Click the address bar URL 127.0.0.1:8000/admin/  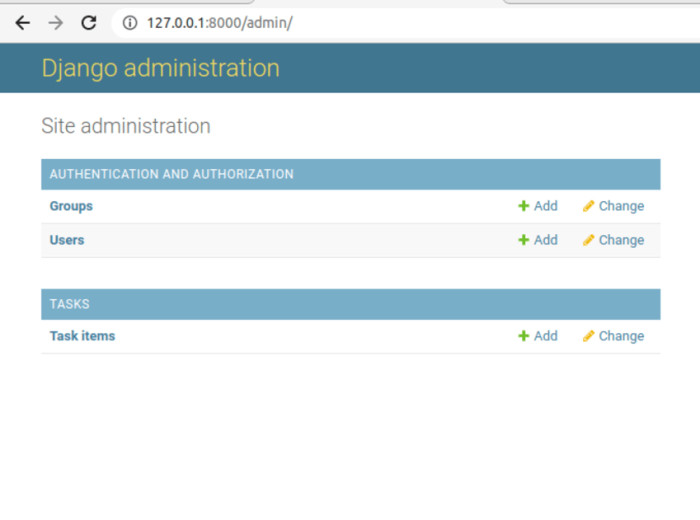tap(220, 23)
